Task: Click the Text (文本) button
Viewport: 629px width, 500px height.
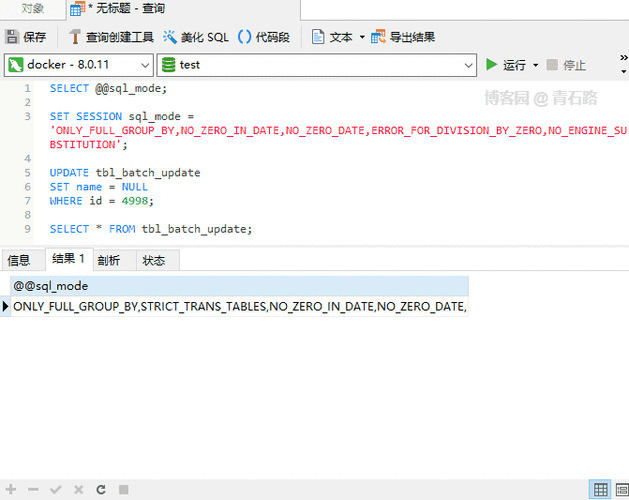Action: (x=333, y=37)
